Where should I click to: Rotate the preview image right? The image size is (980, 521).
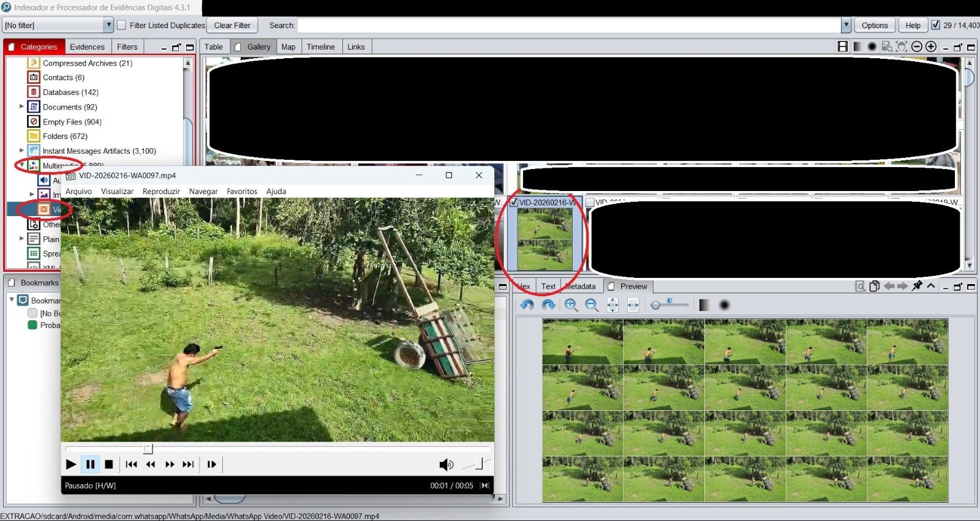tap(549, 305)
